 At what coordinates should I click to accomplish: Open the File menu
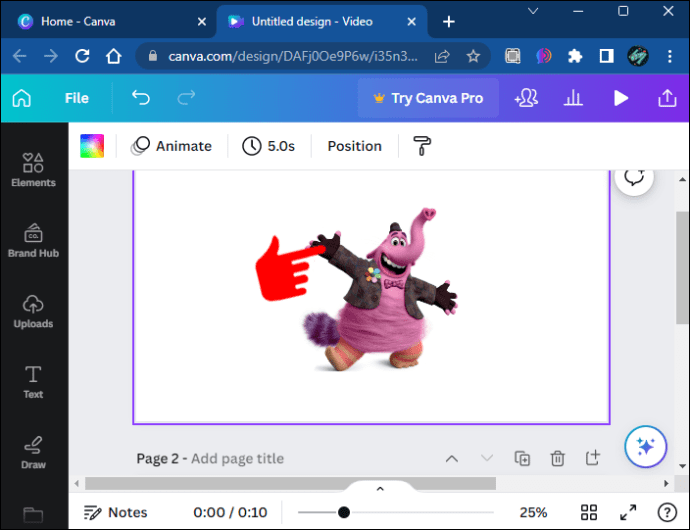(x=77, y=98)
